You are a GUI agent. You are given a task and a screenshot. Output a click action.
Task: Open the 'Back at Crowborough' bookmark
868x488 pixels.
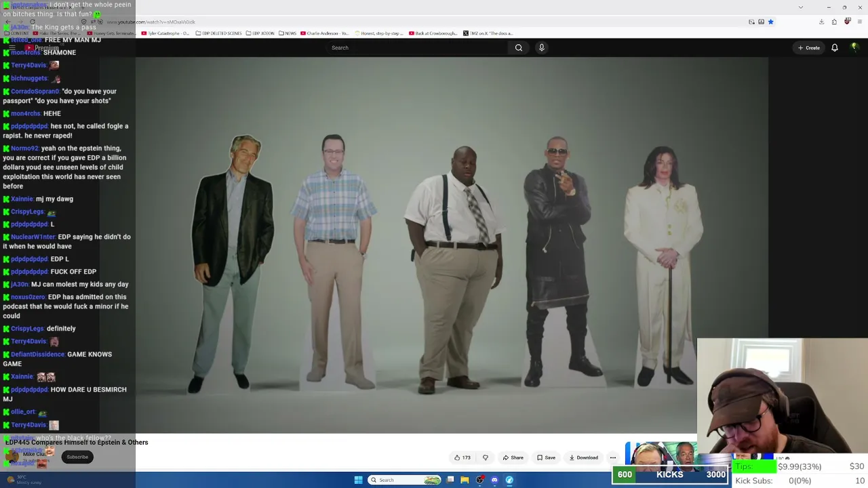coord(433,33)
